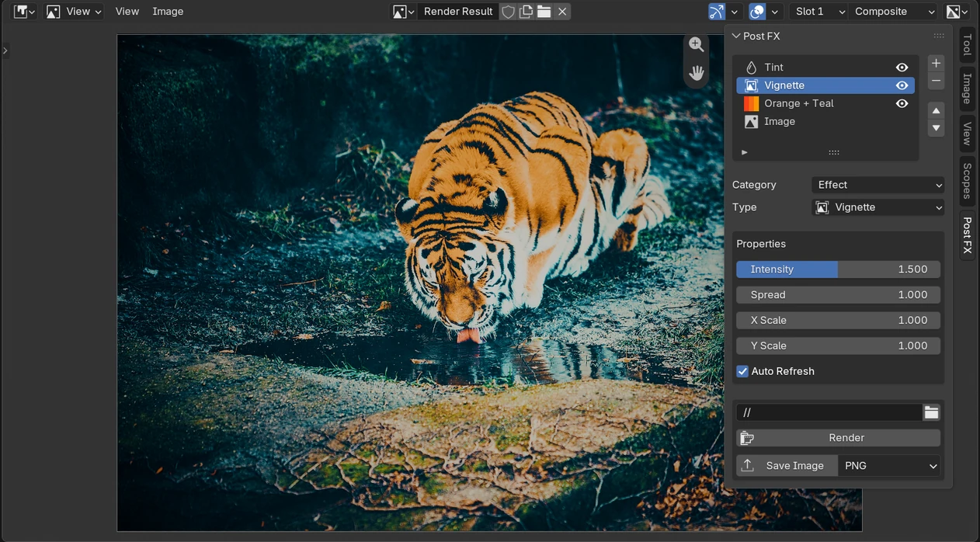The height and width of the screenshot is (542, 980).
Task: Click the output path field
Action: tap(829, 412)
